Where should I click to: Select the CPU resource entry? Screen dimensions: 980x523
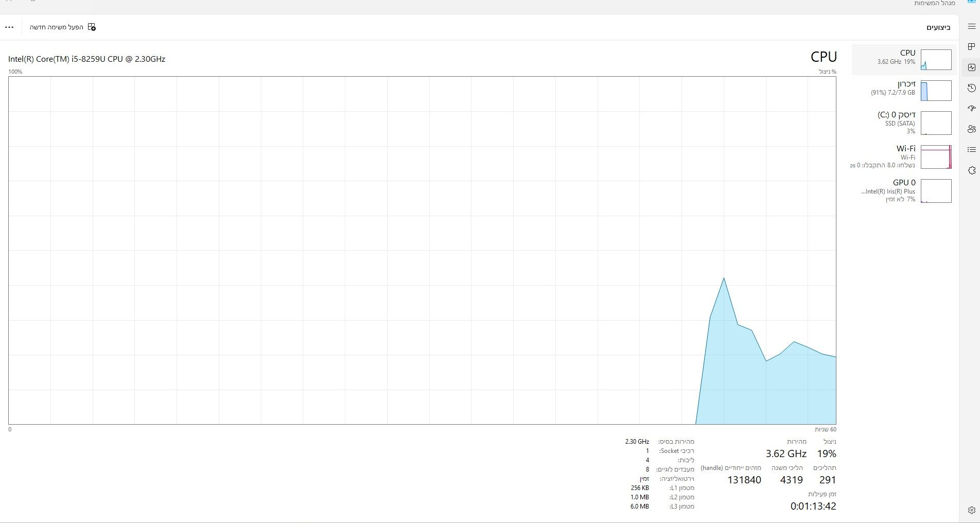point(904,60)
